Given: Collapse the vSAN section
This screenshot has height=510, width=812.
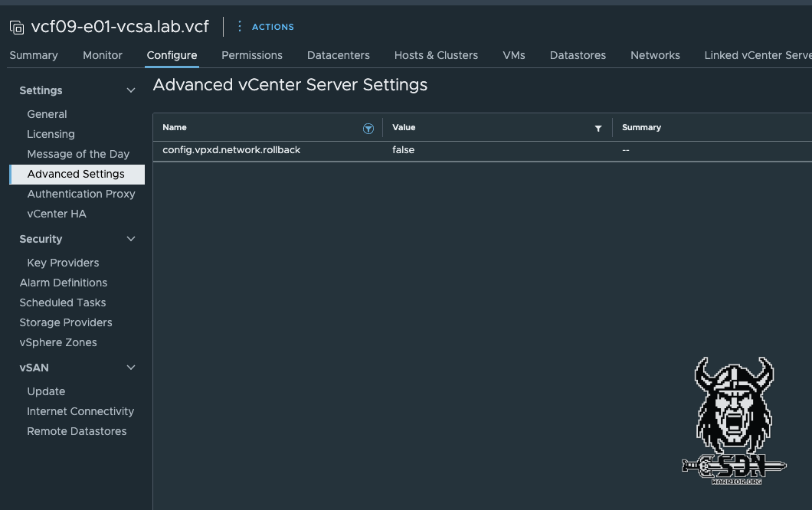Looking at the screenshot, I should tap(130, 368).
